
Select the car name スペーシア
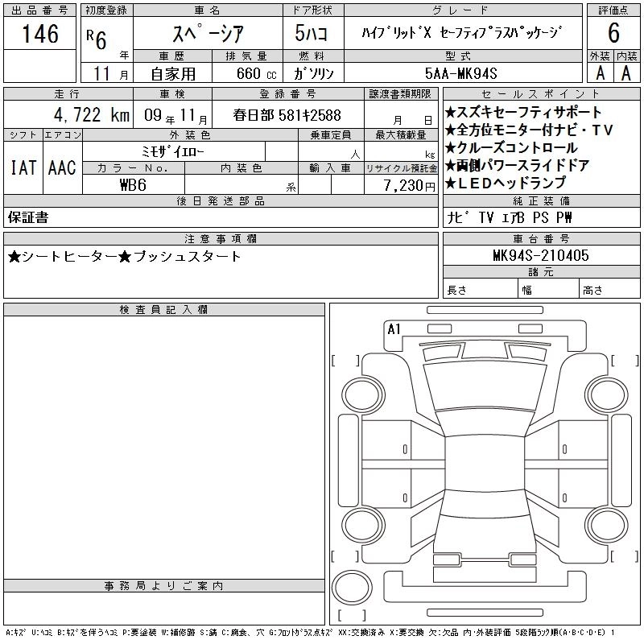coord(208,33)
